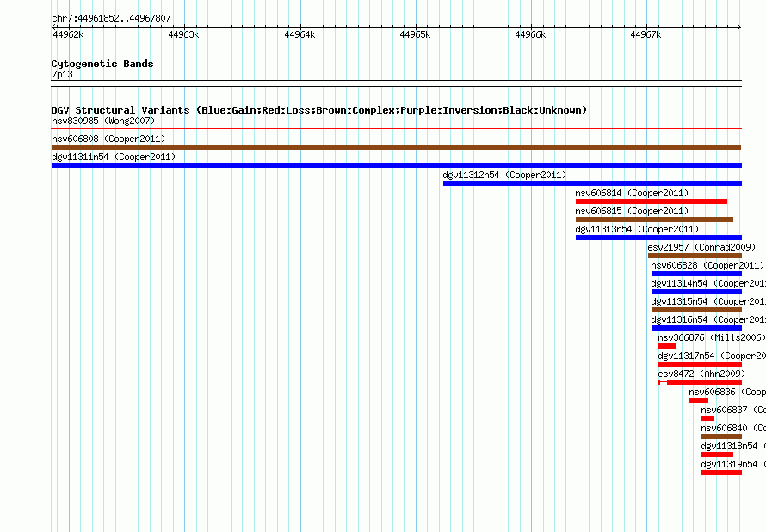
Task: Click the 44967k ruler tick
Action: click(646, 34)
